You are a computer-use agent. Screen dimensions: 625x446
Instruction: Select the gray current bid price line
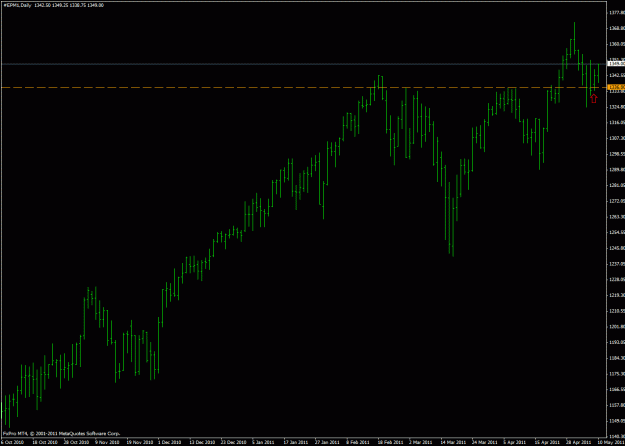point(303,64)
